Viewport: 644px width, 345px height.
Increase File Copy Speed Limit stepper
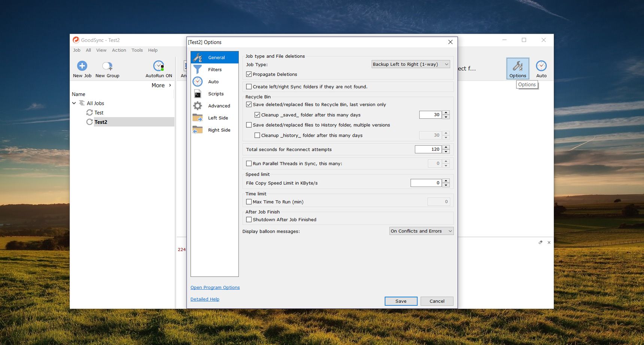coord(446,181)
